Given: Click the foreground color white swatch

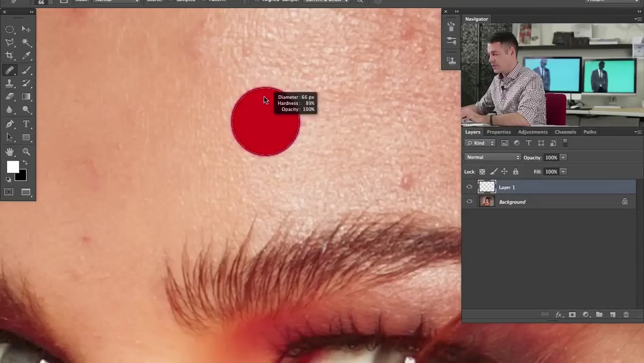Looking at the screenshot, I should tap(12, 166).
